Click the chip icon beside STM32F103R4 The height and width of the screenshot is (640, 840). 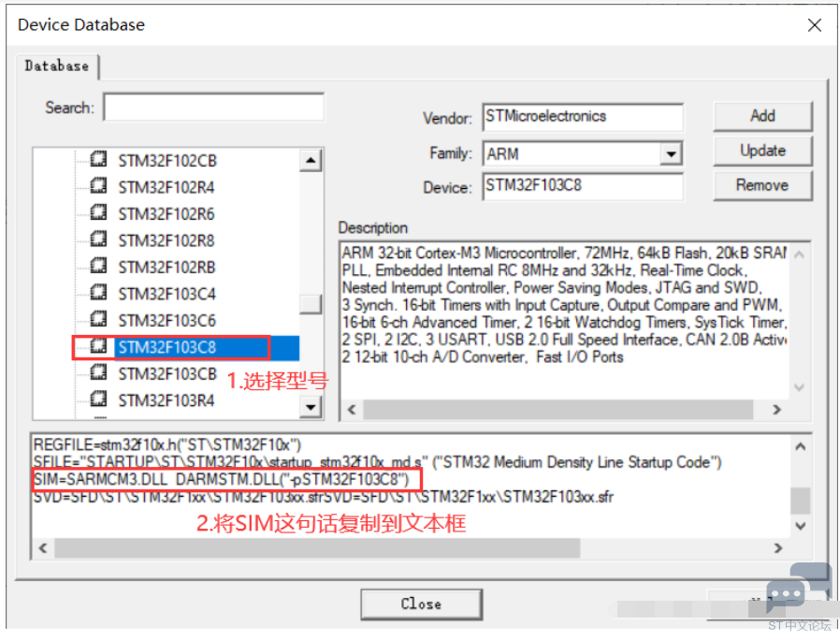(x=98, y=400)
